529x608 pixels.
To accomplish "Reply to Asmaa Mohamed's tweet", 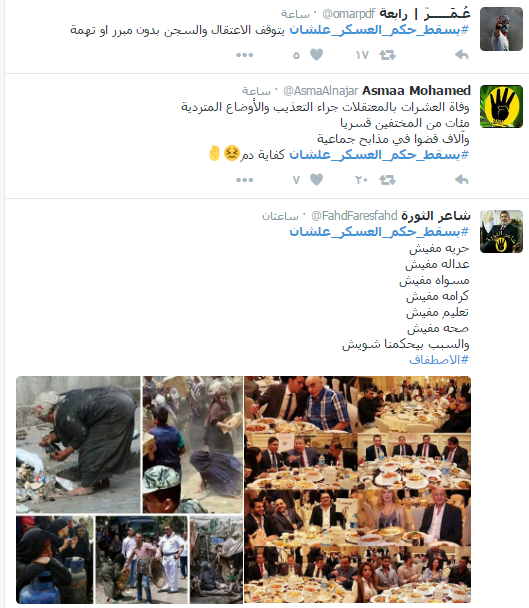I will pos(462,180).
